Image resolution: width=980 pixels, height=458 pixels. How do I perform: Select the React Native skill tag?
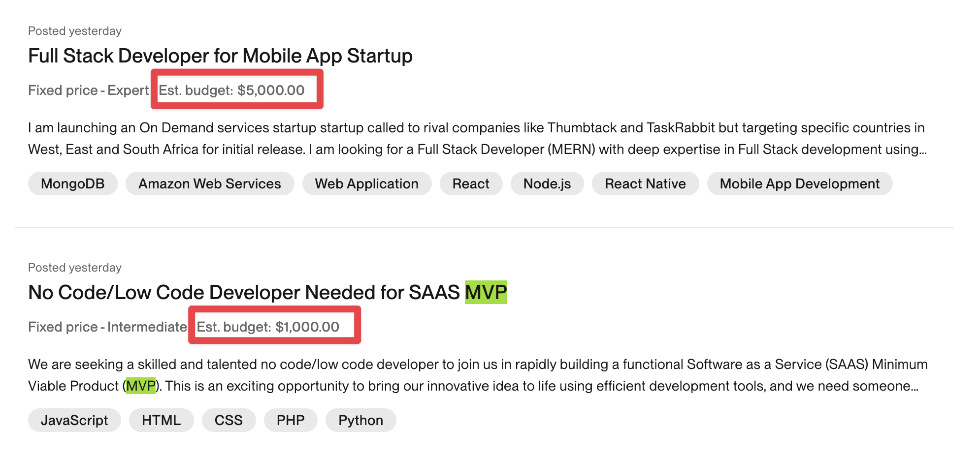coord(645,184)
